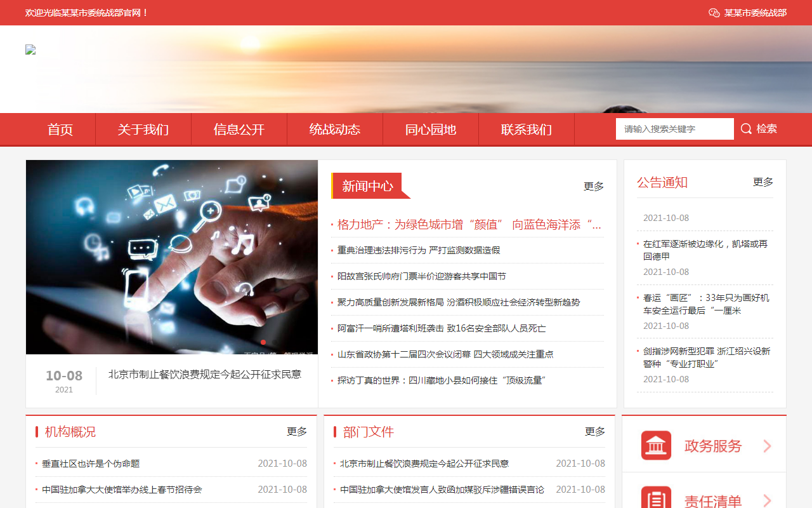
Task: Focus the search keyword input field
Action: 674,129
